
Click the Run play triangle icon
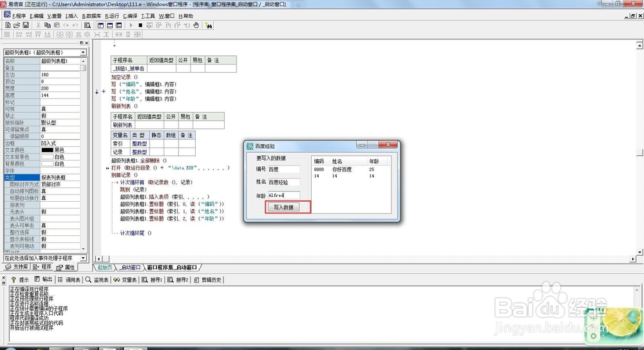(131, 25)
